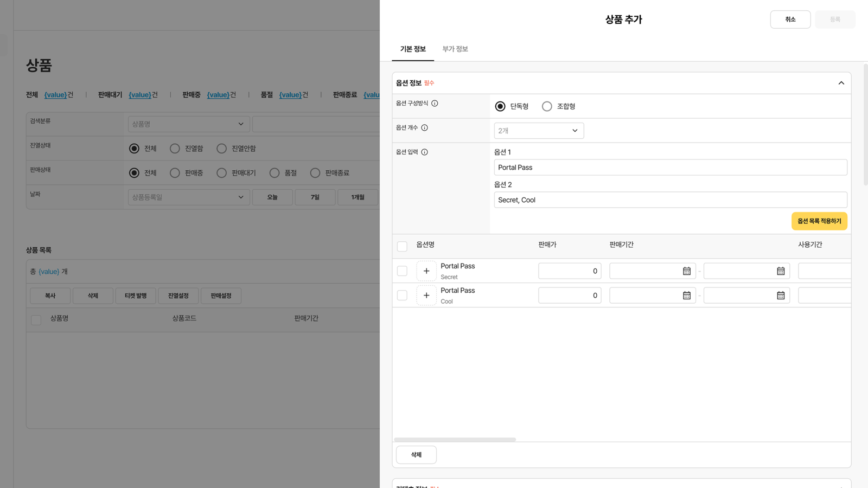
Task: Click the info icon beside 옵션 개수
Action: pos(425,128)
